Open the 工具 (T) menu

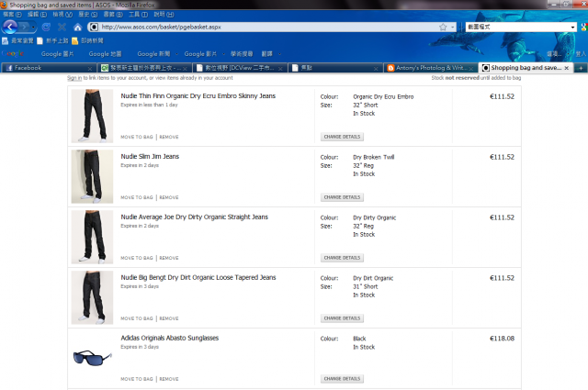pyautogui.click(x=139, y=15)
